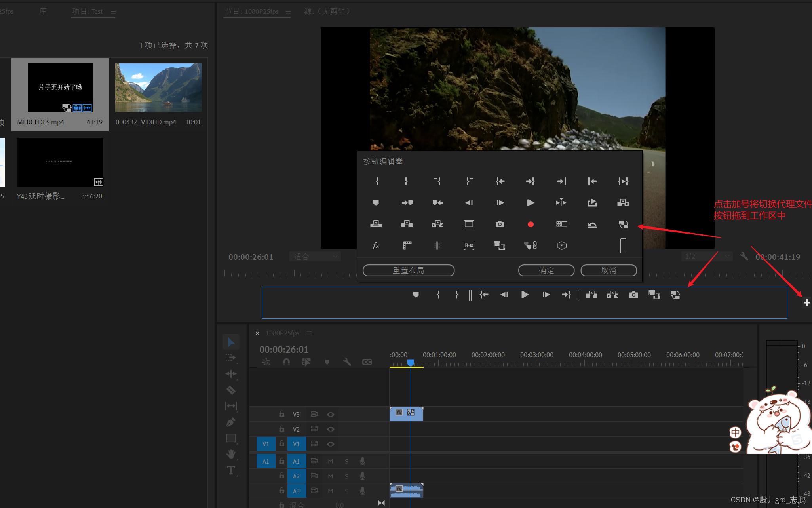Toggle V3 track visibility eye
The image size is (812, 508).
331,415
